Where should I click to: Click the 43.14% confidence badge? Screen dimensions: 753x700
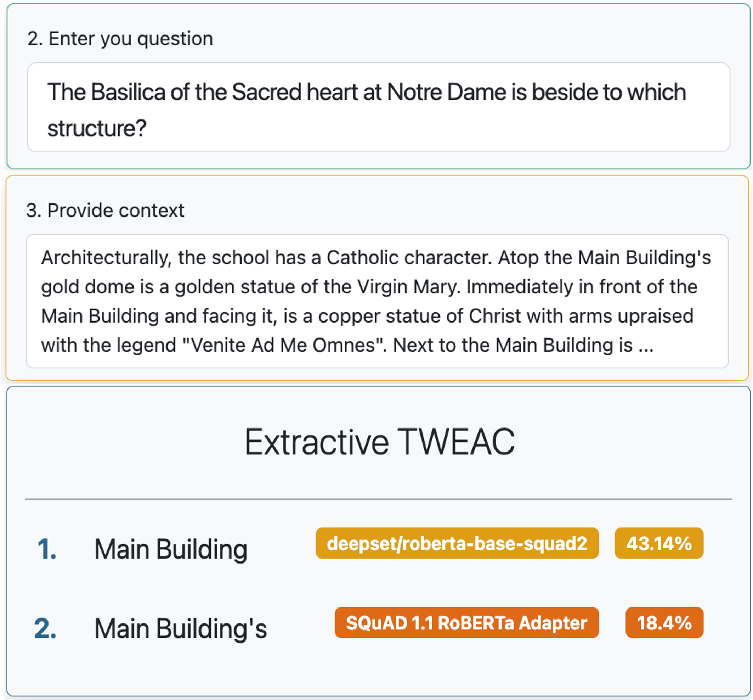tap(659, 543)
